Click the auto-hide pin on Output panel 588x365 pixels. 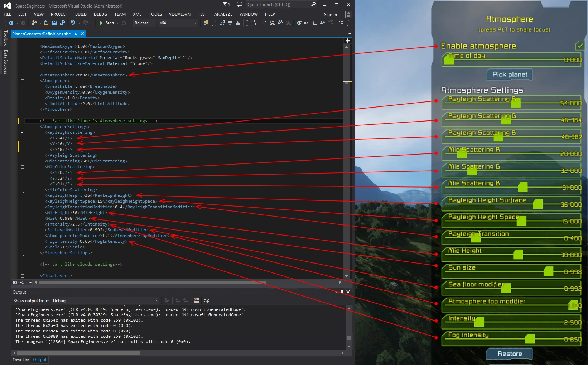pos(342,292)
